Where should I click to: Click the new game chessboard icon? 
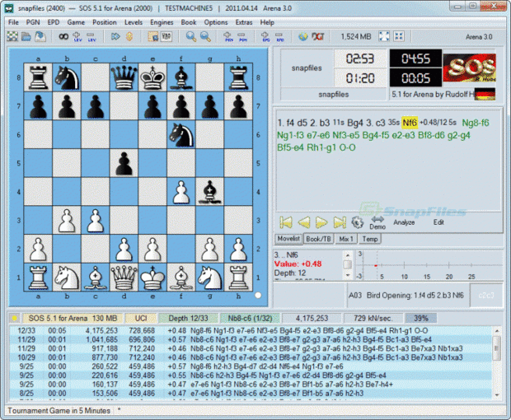pos(13,36)
